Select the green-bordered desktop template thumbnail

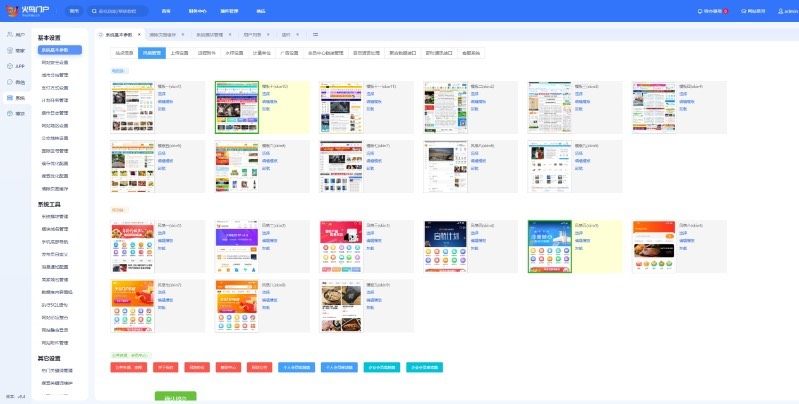click(237, 107)
